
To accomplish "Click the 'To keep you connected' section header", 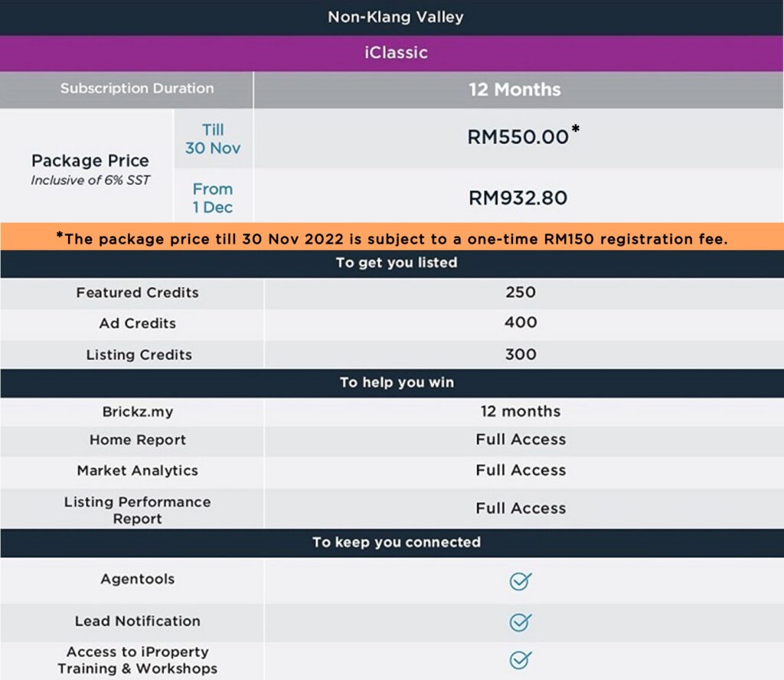I will (x=397, y=542).
